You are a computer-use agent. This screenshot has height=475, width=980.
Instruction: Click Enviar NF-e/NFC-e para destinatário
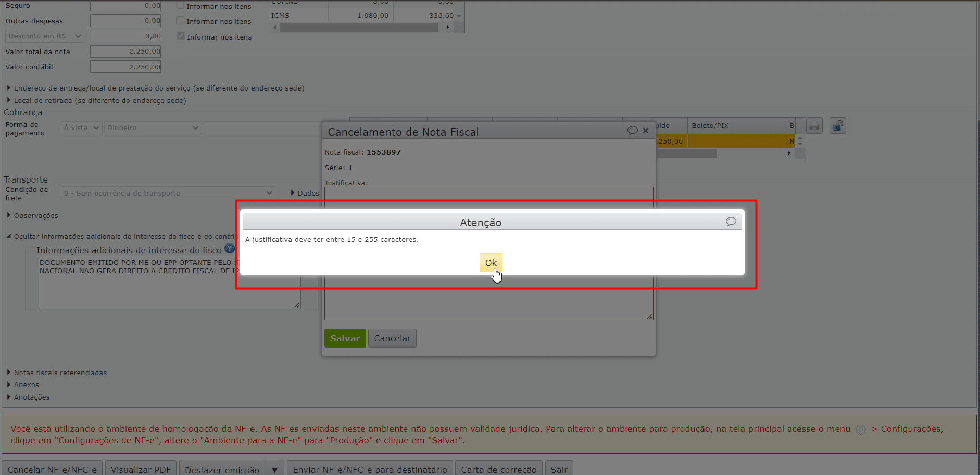pos(370,469)
